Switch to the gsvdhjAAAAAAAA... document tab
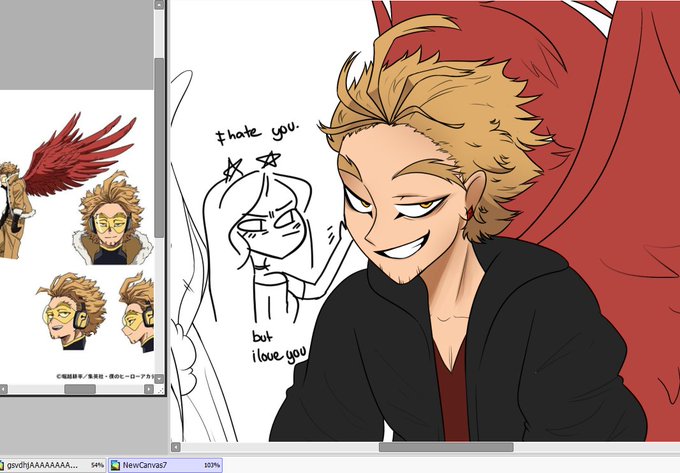 52,465
